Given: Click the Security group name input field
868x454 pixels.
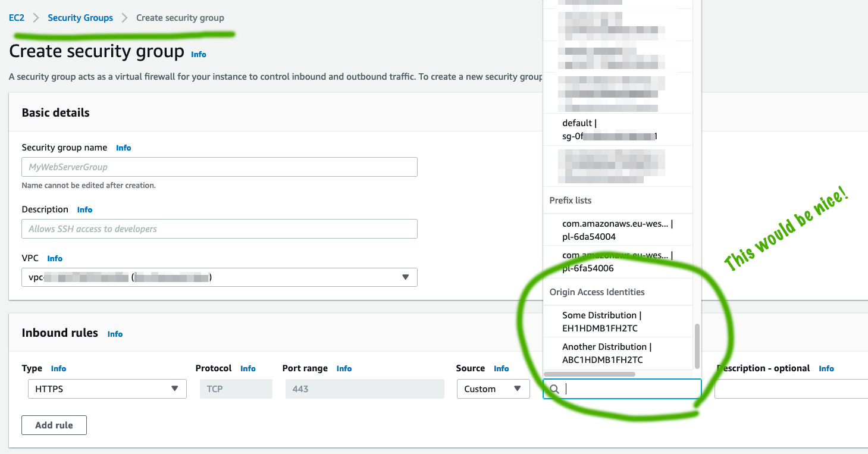Looking at the screenshot, I should pyautogui.click(x=219, y=167).
